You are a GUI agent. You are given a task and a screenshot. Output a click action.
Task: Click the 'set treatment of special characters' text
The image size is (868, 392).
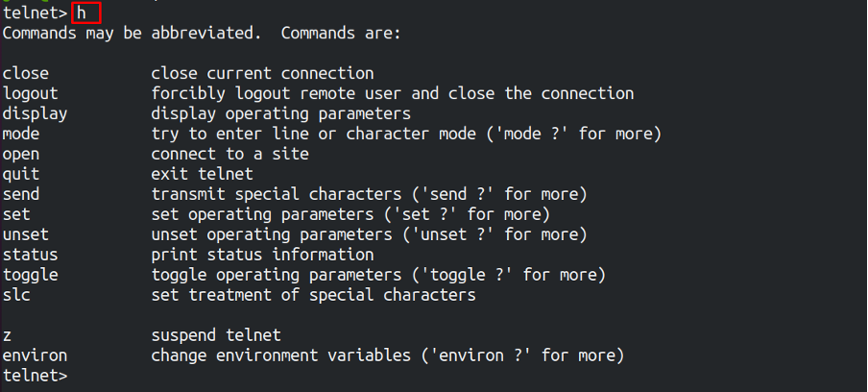tap(313, 295)
